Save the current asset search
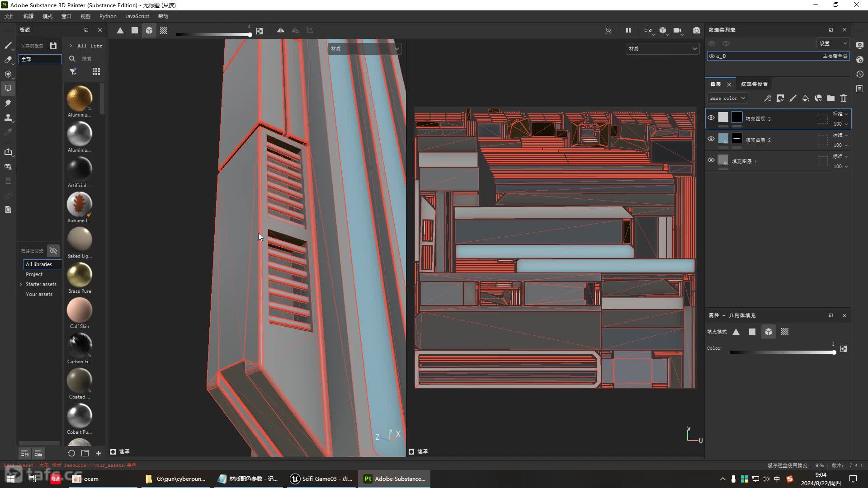The width and height of the screenshot is (868, 488). [53, 46]
